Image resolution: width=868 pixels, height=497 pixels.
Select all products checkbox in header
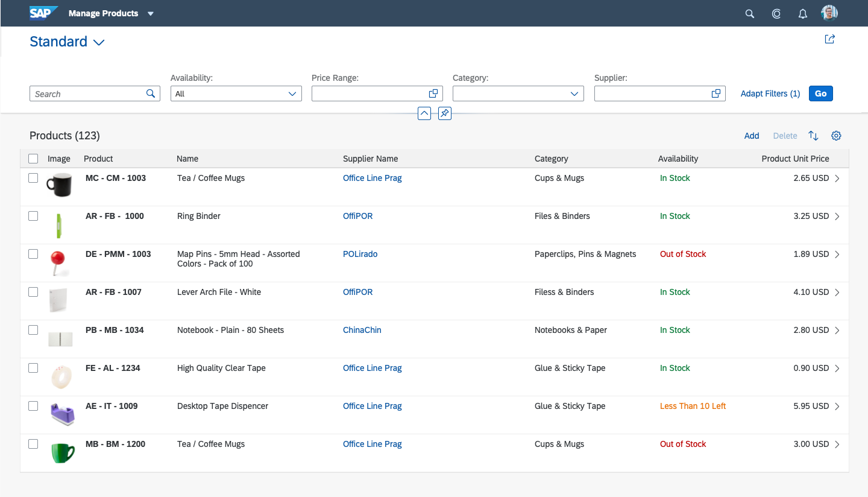pos(33,159)
